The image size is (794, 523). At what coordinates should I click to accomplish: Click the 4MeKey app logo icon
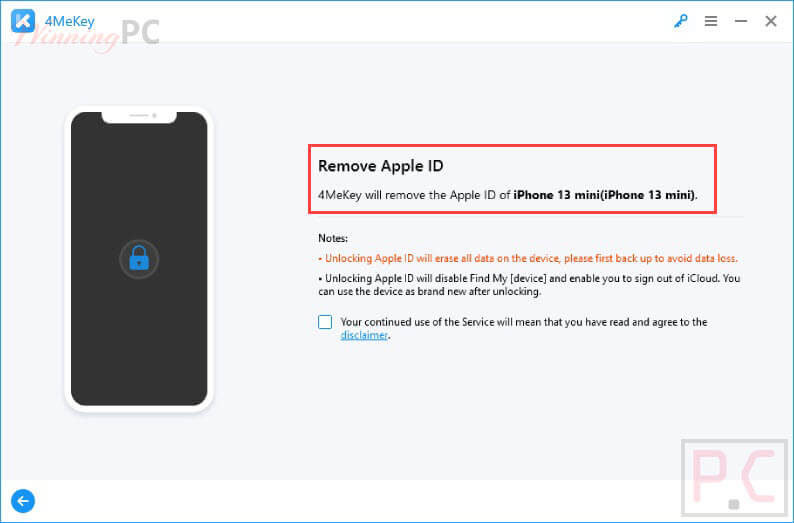pyautogui.click(x=23, y=21)
